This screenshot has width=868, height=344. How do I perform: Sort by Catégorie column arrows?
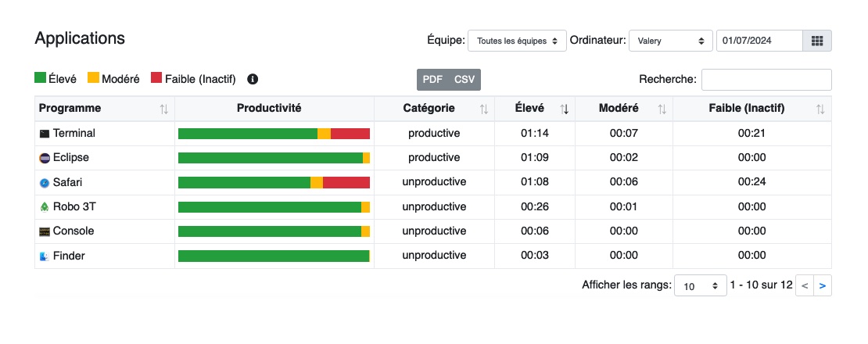tap(484, 109)
